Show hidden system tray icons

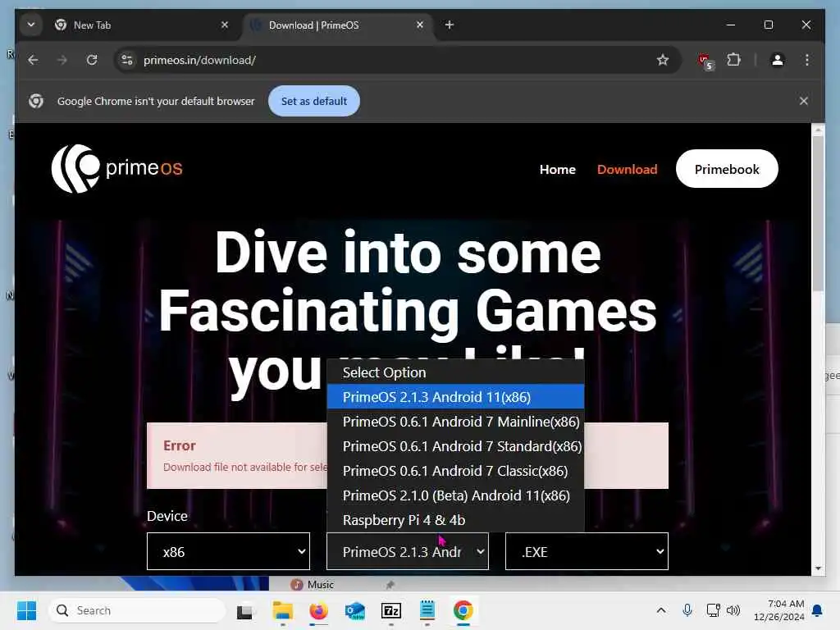tap(661, 610)
